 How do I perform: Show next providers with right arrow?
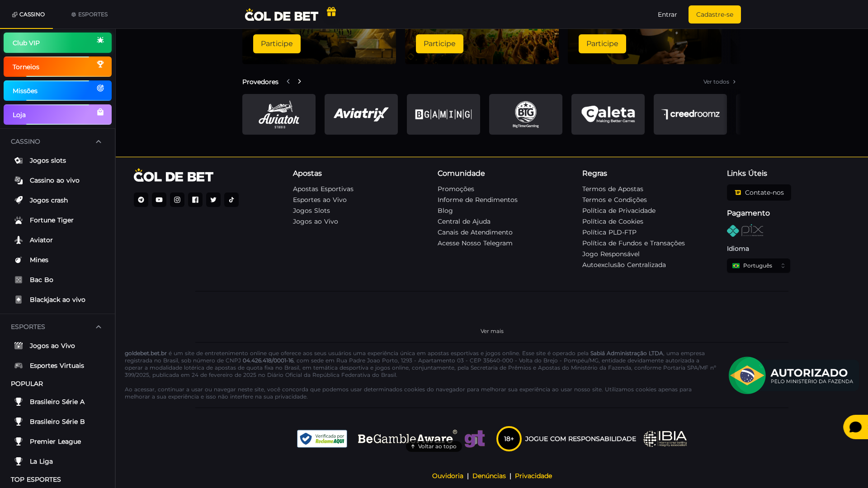[x=299, y=82]
